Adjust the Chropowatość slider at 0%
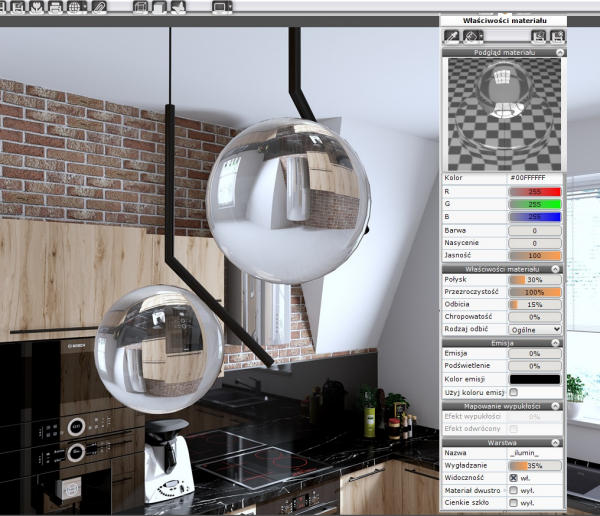Viewport: 600px width, 516px height. [535, 317]
